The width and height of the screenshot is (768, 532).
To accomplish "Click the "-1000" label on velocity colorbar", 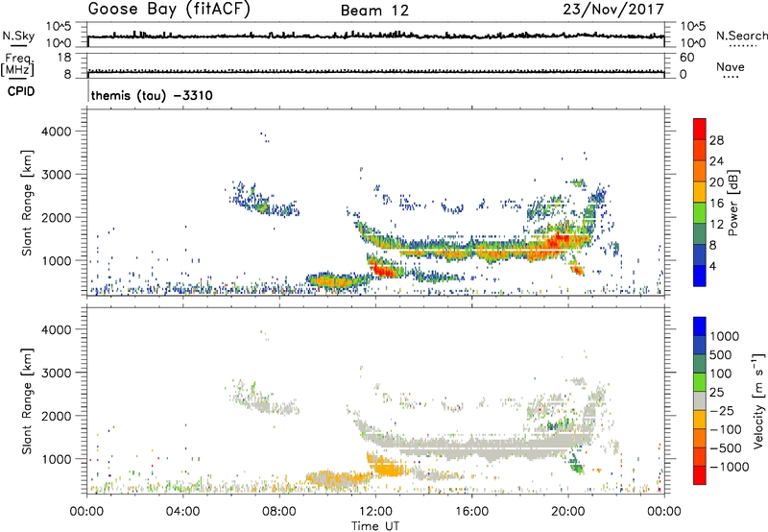I will coord(729,467).
